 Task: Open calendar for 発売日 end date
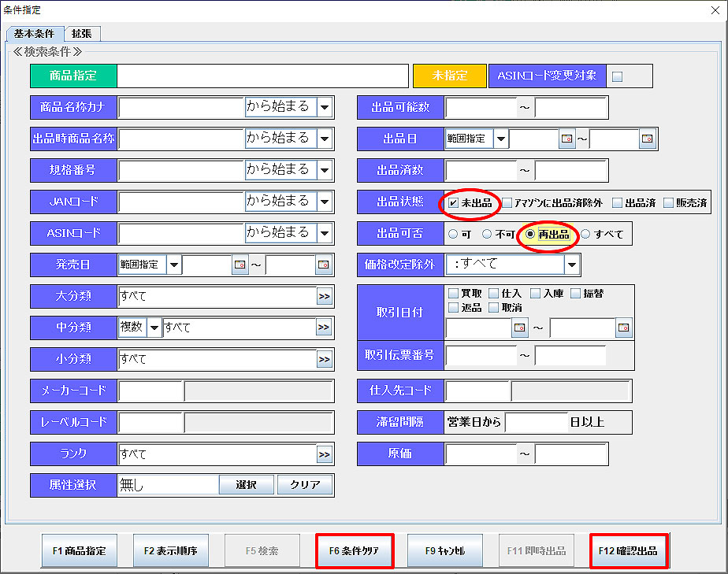323,265
